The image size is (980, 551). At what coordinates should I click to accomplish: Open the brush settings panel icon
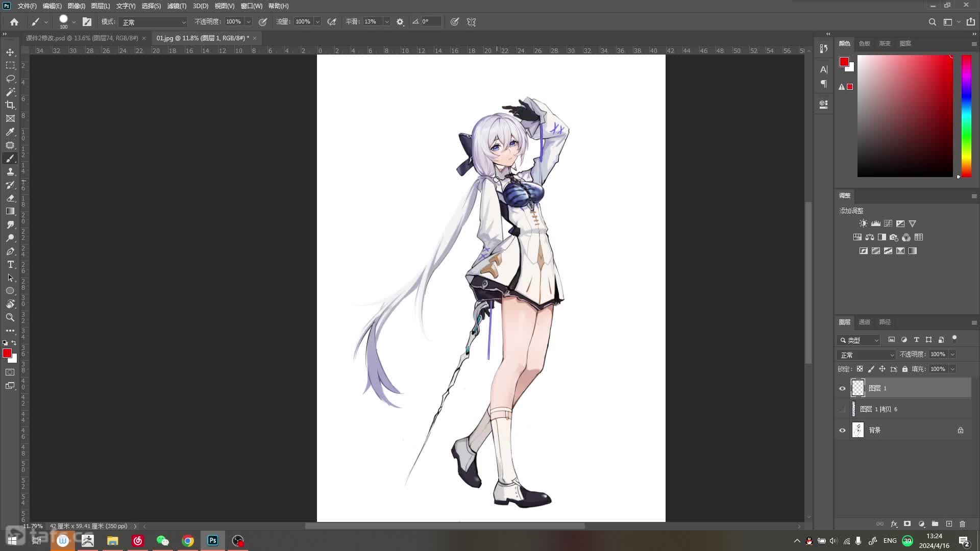[87, 22]
